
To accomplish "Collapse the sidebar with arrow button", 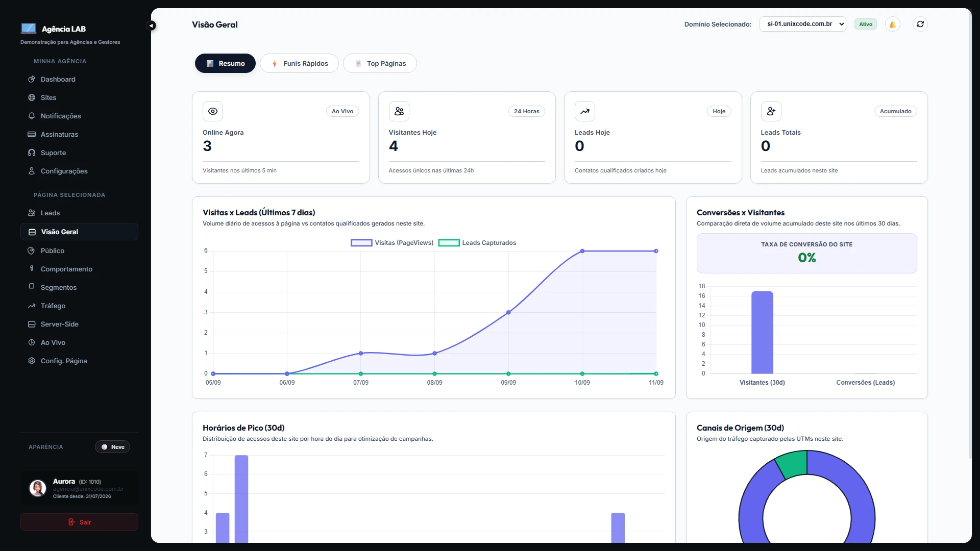I will pos(151,26).
